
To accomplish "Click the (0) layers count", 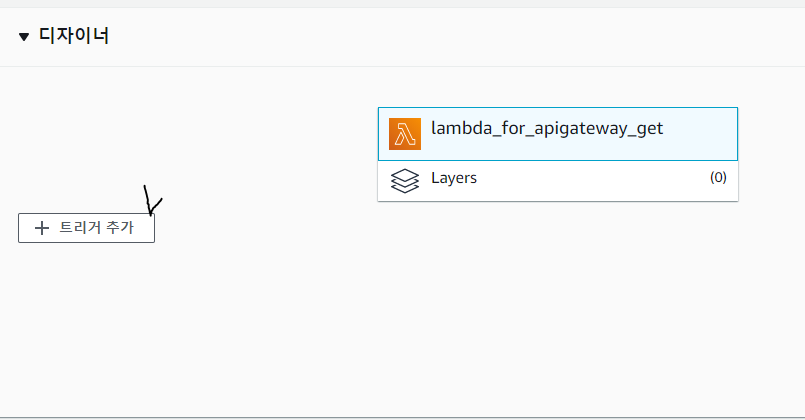I will [x=718, y=178].
